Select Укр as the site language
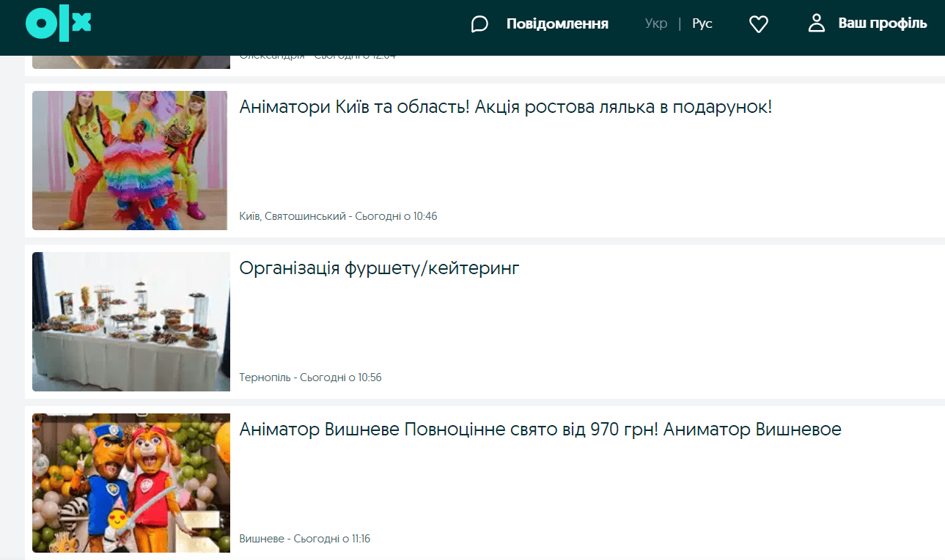The image size is (945, 560). 656,23
